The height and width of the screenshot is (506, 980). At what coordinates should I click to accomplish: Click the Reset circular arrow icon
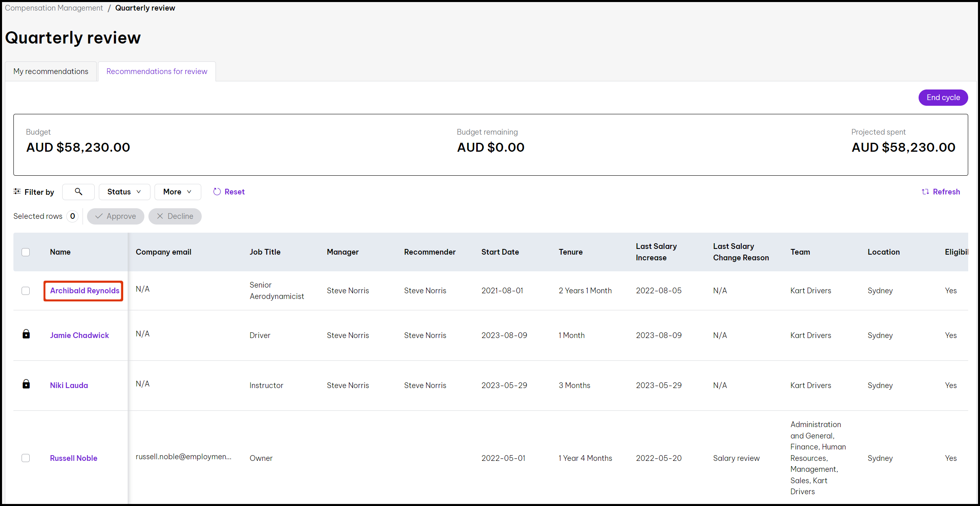coord(217,192)
